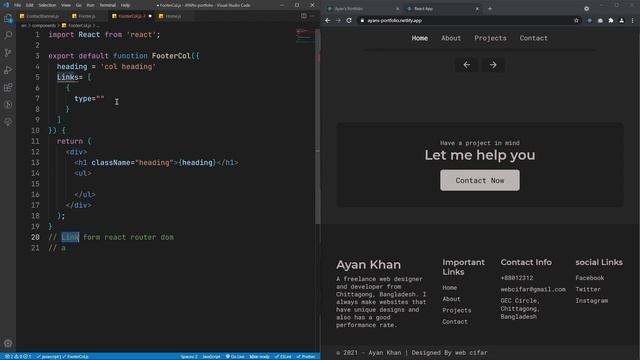Close the Ayan's Portfolio browser tab
This screenshot has height=360, width=640.
(x=398, y=9)
